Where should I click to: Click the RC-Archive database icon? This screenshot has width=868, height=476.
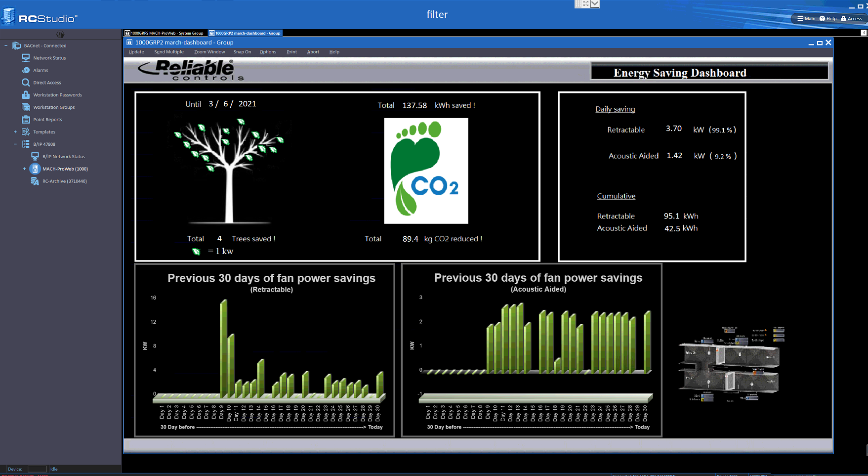pos(35,181)
